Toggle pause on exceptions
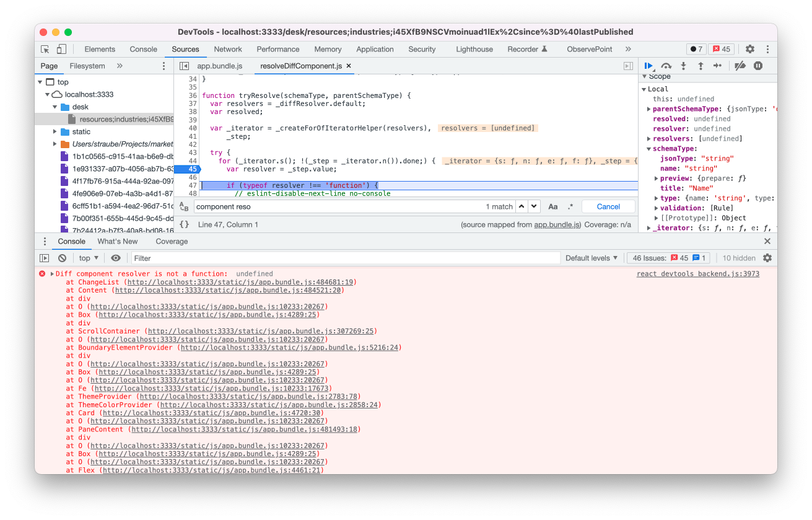 pos(758,66)
